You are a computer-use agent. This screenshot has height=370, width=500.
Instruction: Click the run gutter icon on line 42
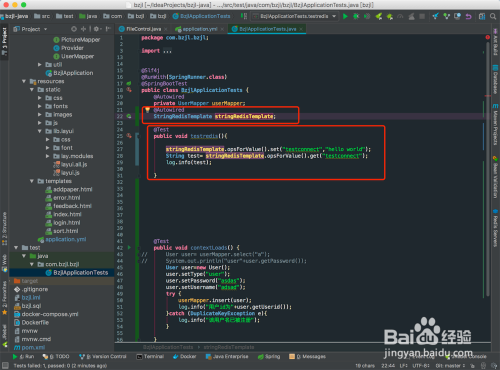(x=129, y=248)
